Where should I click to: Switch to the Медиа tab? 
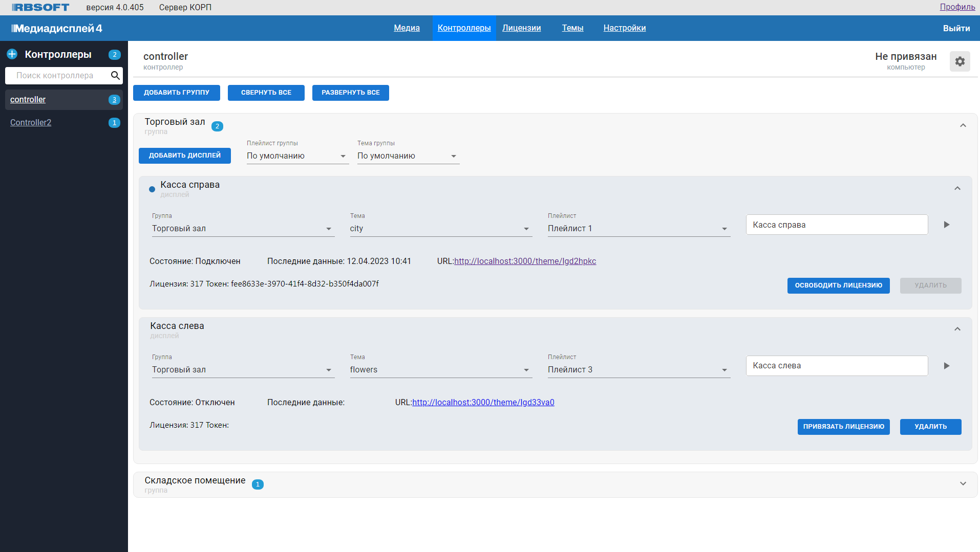(407, 28)
